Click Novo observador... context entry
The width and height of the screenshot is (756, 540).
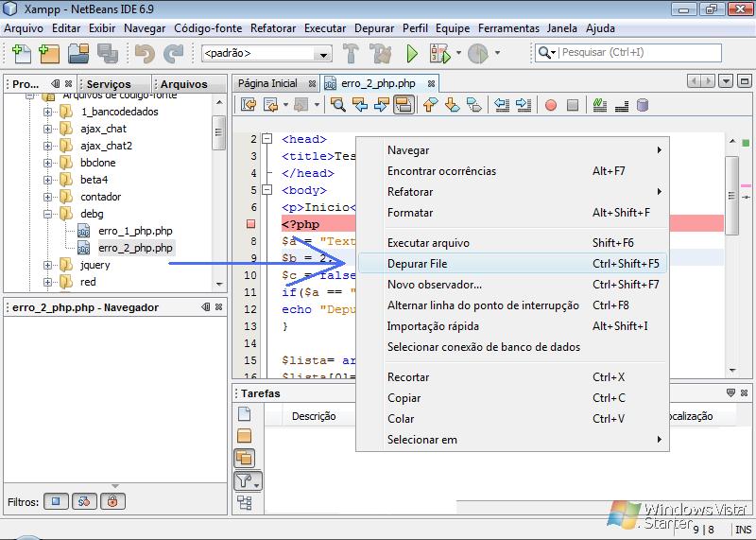click(512, 285)
